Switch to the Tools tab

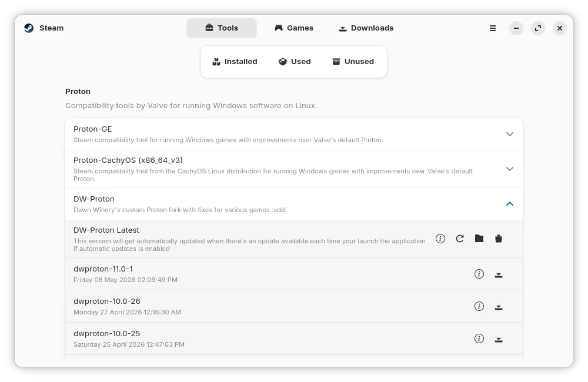(x=222, y=28)
